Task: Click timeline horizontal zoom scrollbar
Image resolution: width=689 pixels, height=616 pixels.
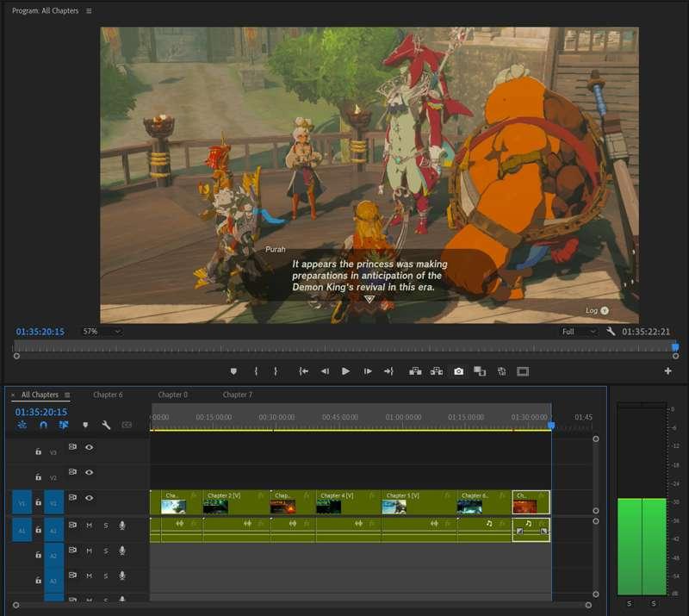Action: click(302, 605)
